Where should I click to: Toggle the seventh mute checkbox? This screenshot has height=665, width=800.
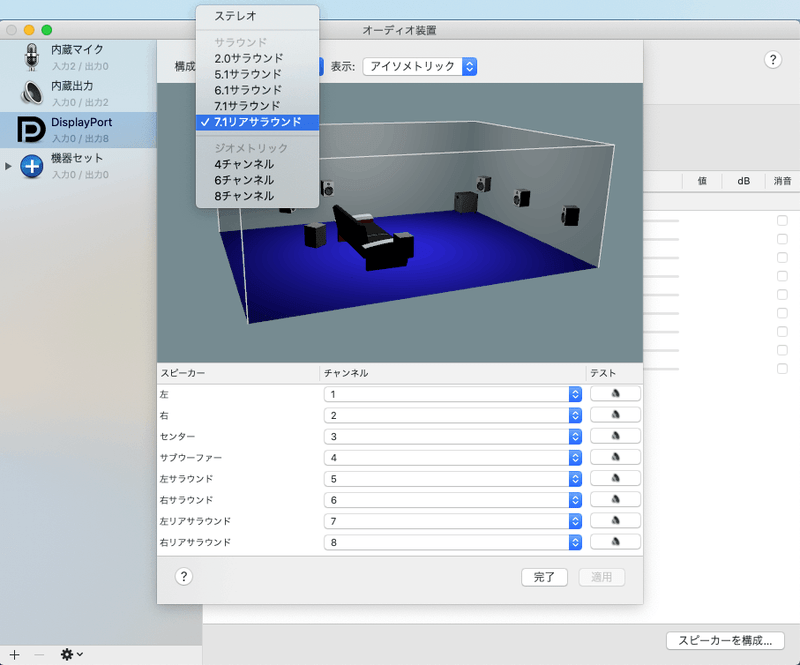[x=782, y=331]
